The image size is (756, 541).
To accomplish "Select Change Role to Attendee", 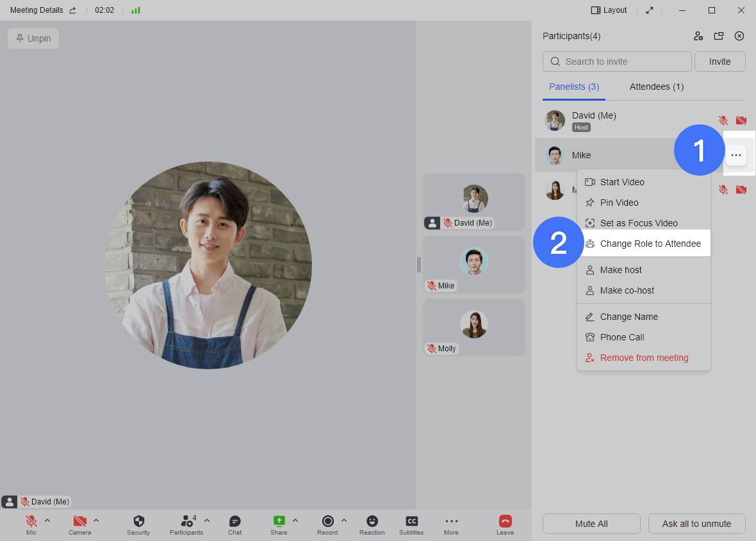I will [x=644, y=244].
